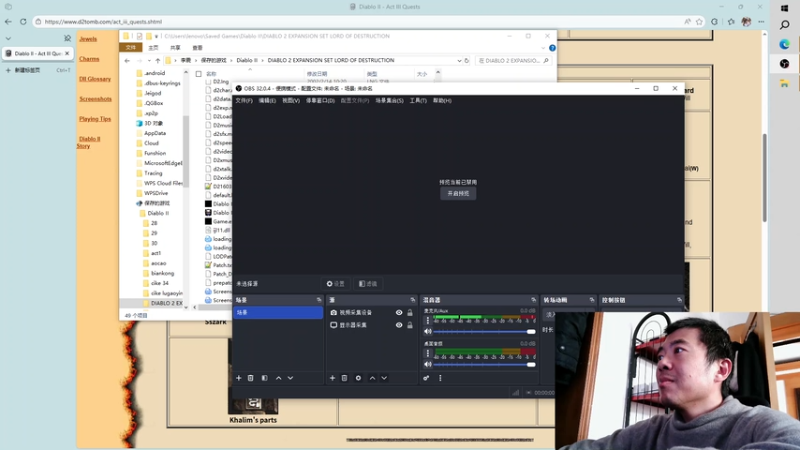Click Explorer search box

coord(513,61)
